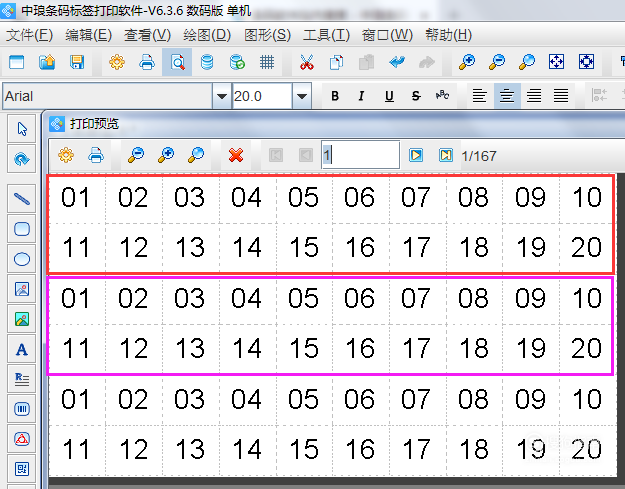Select the pointer arrow tool
The height and width of the screenshot is (489, 625).
[22, 129]
